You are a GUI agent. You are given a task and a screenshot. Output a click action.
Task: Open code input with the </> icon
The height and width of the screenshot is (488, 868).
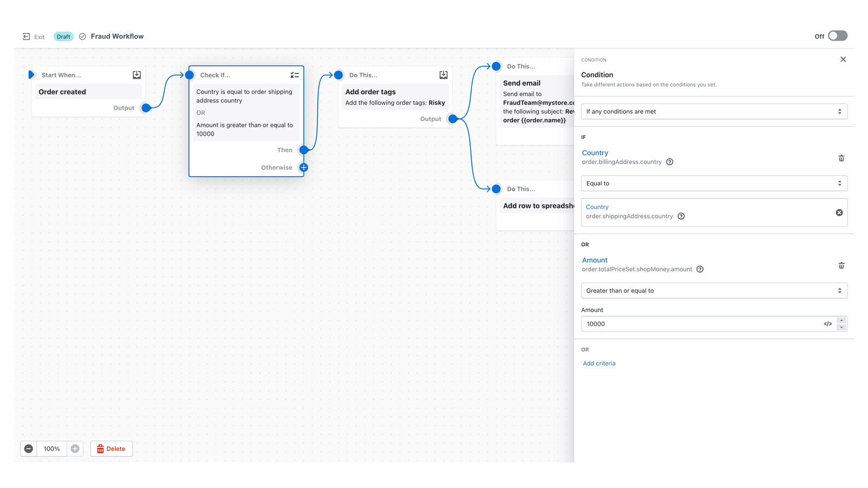coord(827,324)
